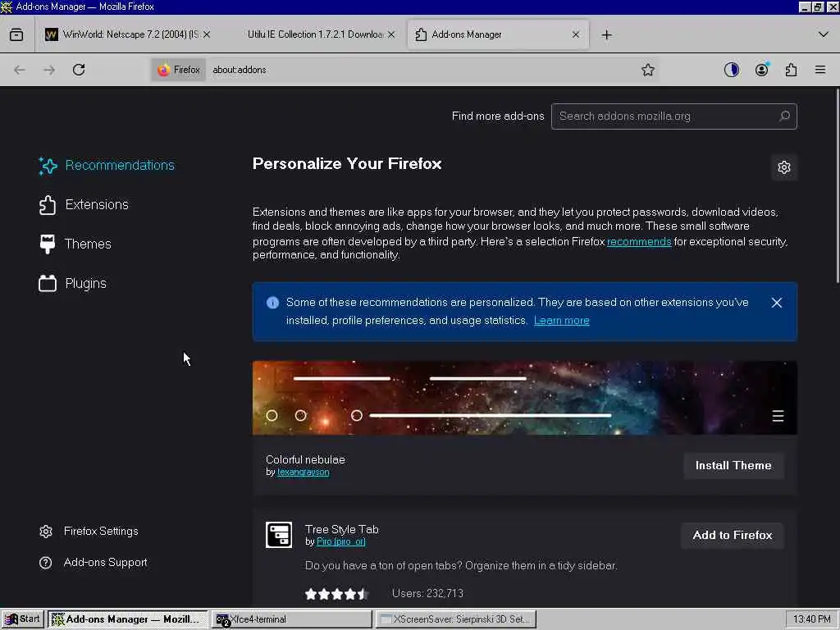Click the Users: 232,713 text

coord(427,594)
